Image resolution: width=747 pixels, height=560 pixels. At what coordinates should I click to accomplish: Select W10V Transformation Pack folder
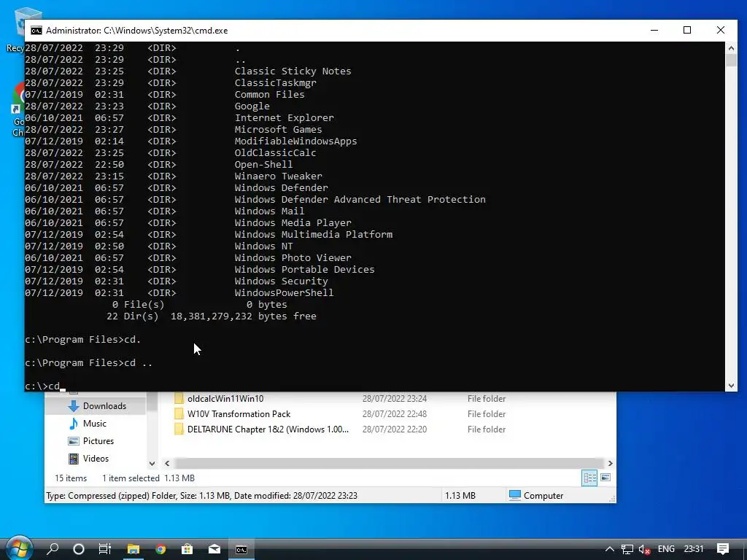click(x=239, y=414)
